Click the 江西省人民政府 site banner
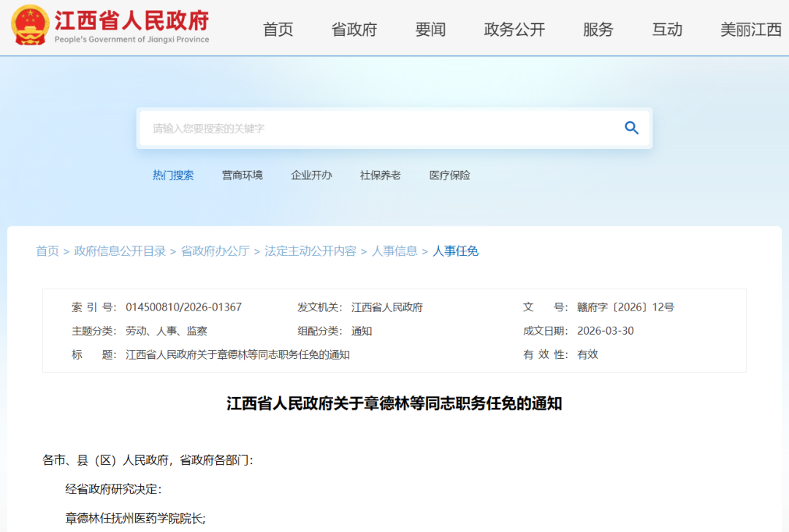This screenshot has height=532, width=789. click(131, 23)
